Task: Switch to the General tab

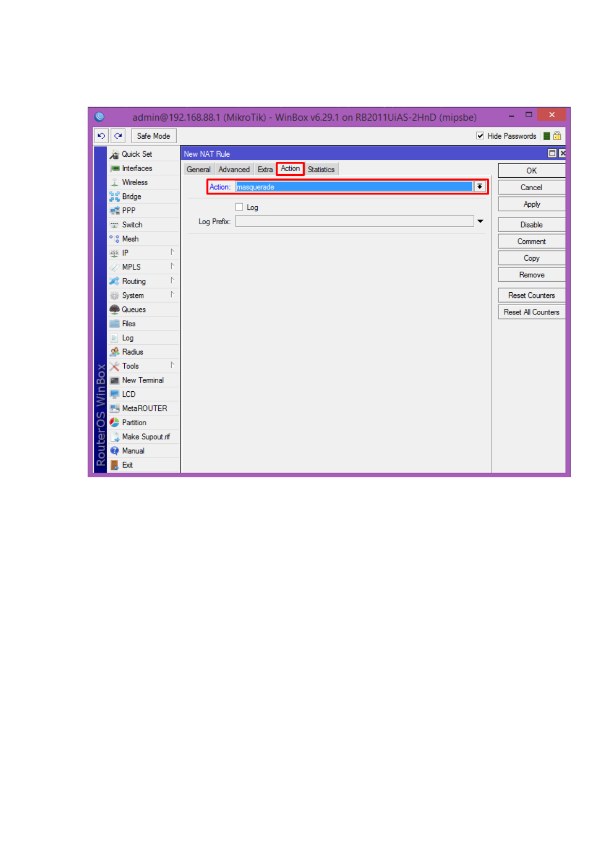Action: tap(198, 170)
